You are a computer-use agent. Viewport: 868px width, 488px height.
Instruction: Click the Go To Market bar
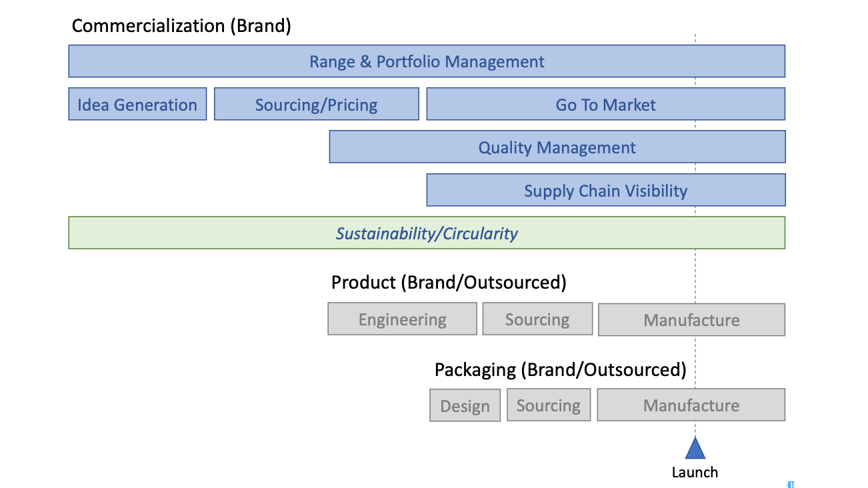click(x=605, y=105)
